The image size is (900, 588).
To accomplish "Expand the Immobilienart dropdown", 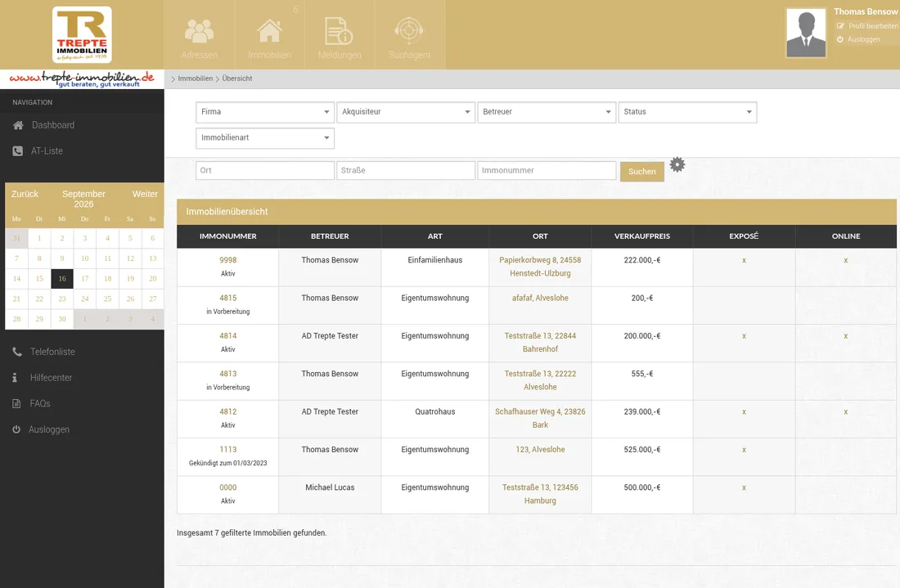I will coord(264,137).
